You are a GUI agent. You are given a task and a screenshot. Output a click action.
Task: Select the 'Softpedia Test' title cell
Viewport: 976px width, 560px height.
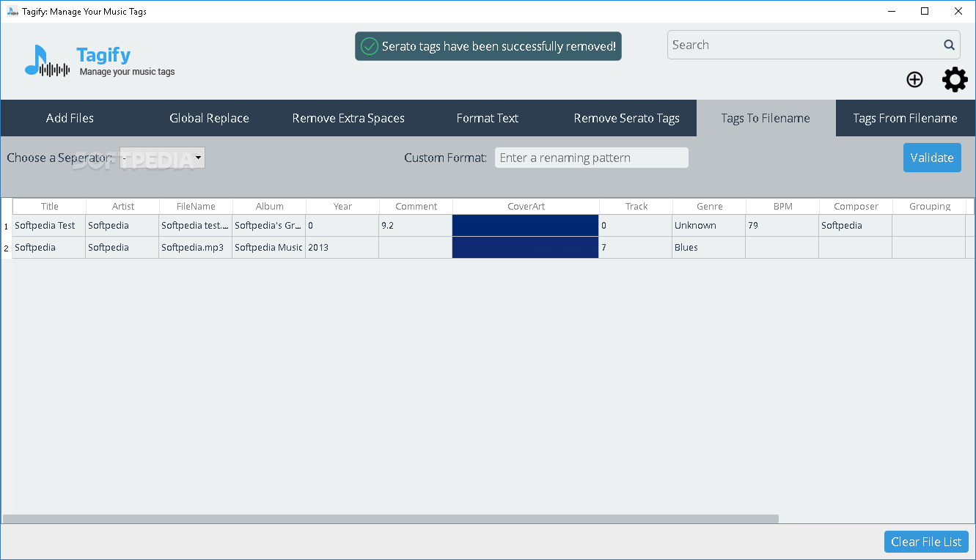49,226
